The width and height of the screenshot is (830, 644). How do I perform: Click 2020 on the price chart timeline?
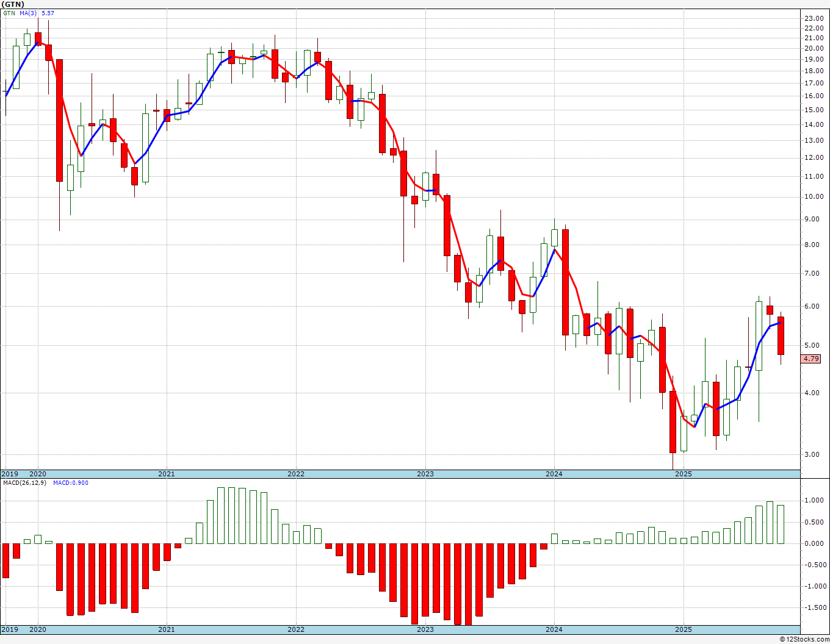click(38, 474)
